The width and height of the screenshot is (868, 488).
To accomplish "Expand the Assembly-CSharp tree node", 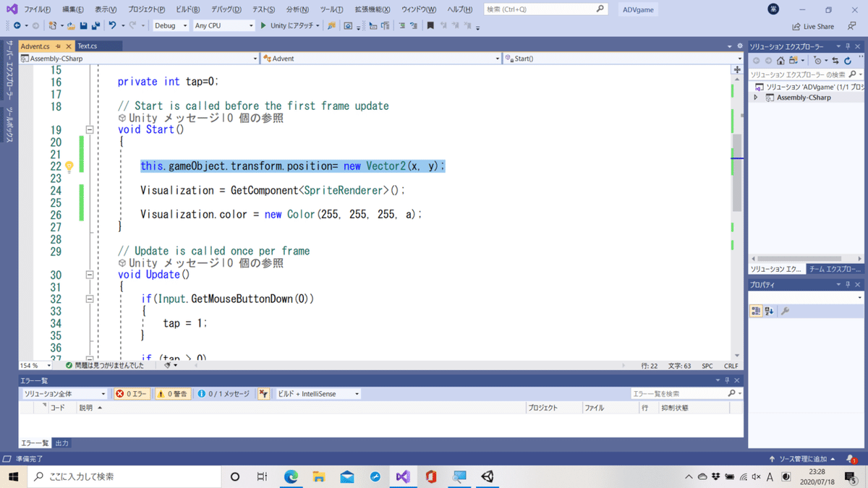I will pos(756,98).
